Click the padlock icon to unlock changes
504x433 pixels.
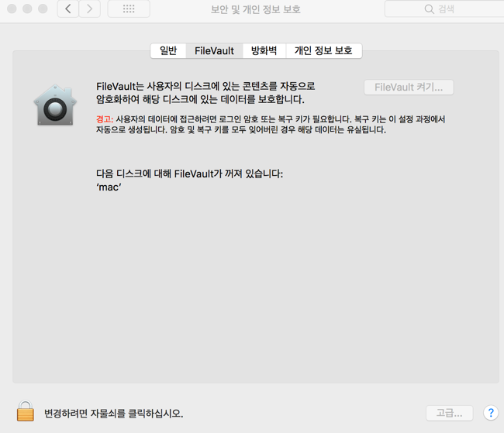point(26,411)
